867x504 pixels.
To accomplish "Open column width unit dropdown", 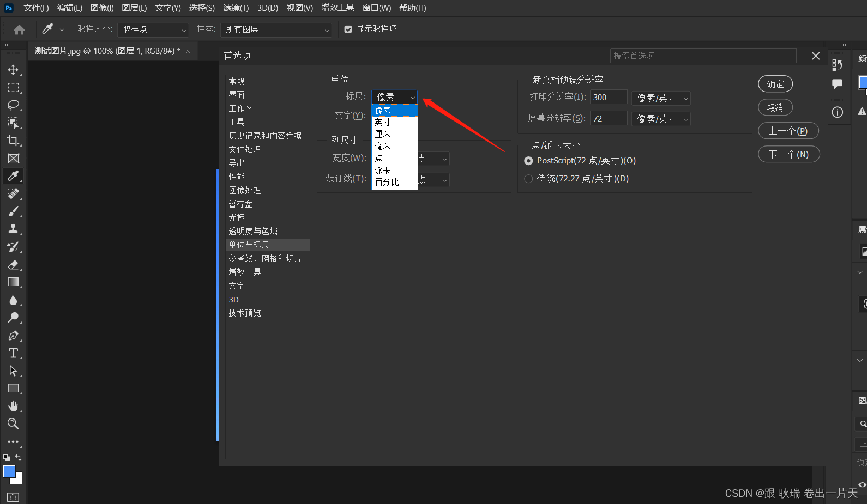I will 434,159.
